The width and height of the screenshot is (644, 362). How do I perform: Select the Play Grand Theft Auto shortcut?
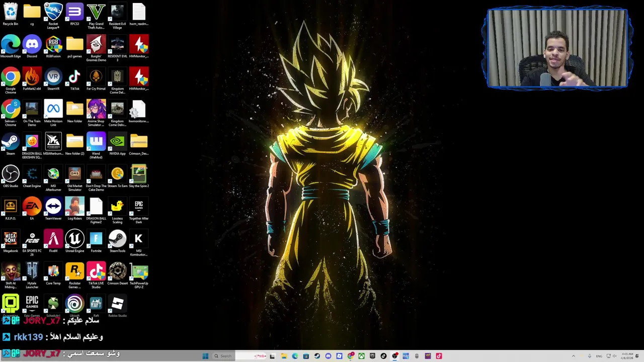(96, 16)
